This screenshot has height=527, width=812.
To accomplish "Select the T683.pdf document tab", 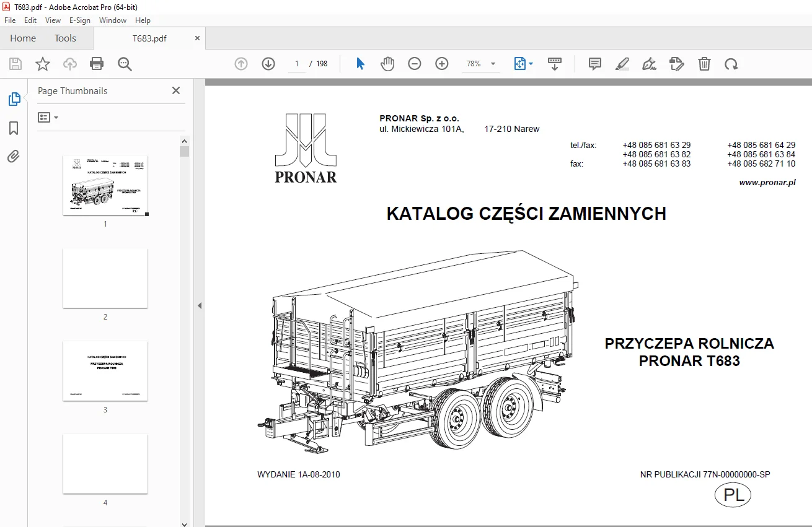I will [149, 38].
